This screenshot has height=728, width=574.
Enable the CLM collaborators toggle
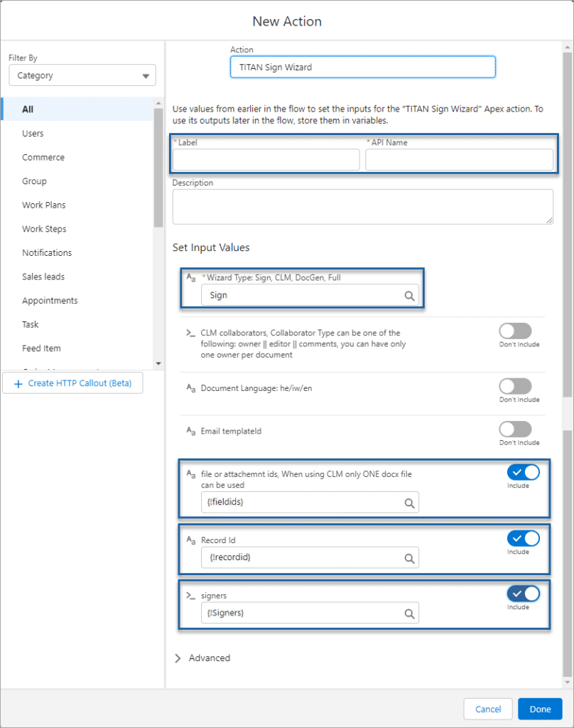click(515, 331)
